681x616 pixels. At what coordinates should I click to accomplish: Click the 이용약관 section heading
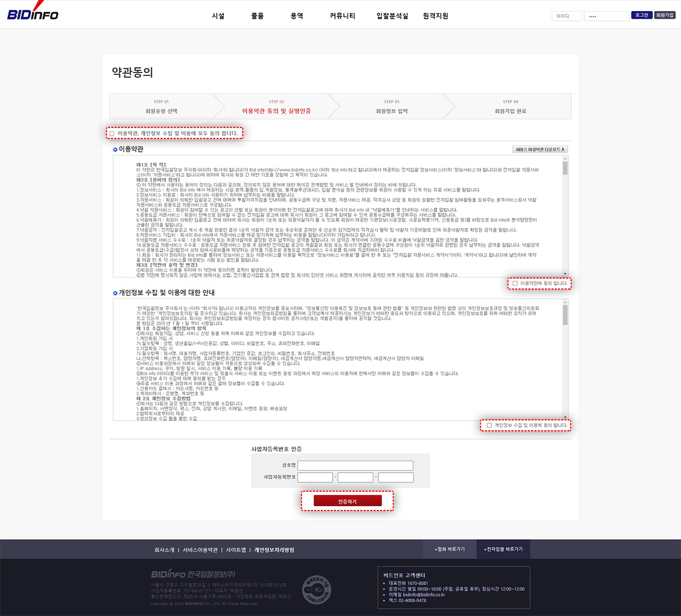pos(131,149)
